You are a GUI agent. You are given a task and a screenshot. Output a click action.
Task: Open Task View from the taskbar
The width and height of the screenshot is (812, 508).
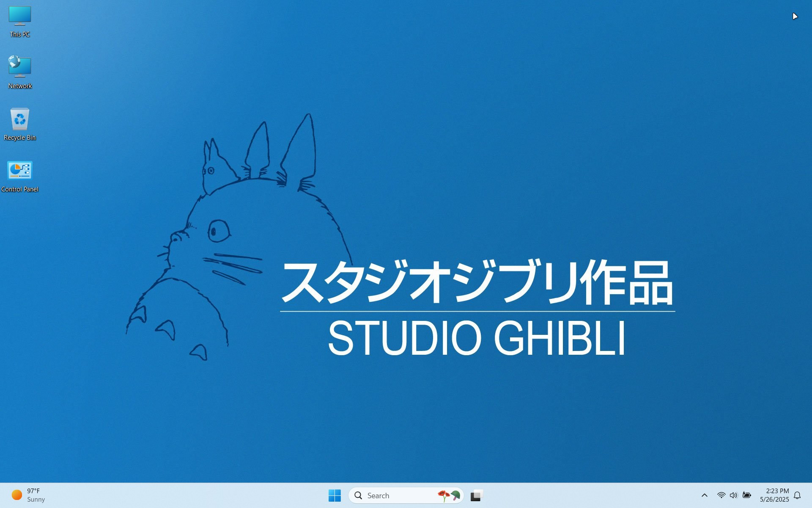[477, 495]
